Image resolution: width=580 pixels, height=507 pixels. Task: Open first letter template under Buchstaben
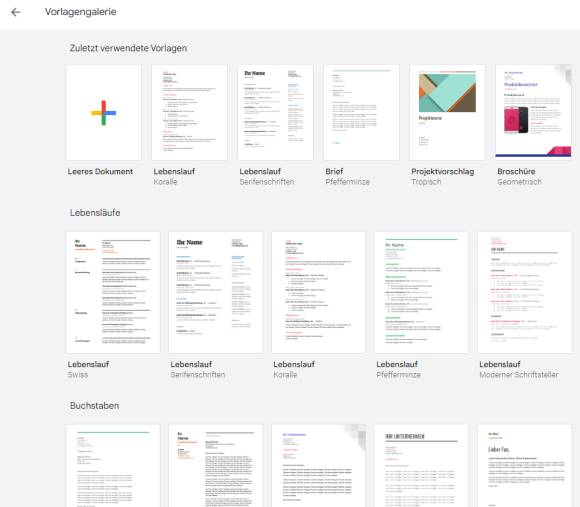click(x=113, y=466)
